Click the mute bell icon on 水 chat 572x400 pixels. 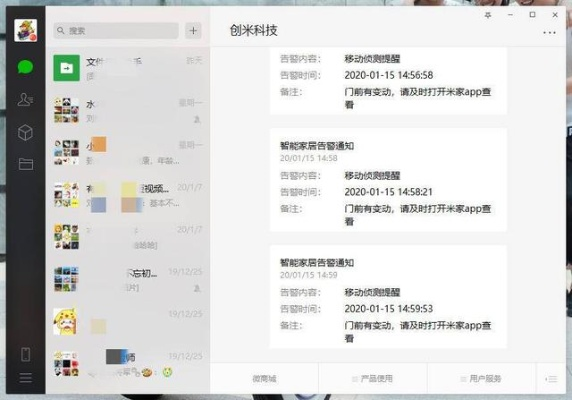pos(197,120)
